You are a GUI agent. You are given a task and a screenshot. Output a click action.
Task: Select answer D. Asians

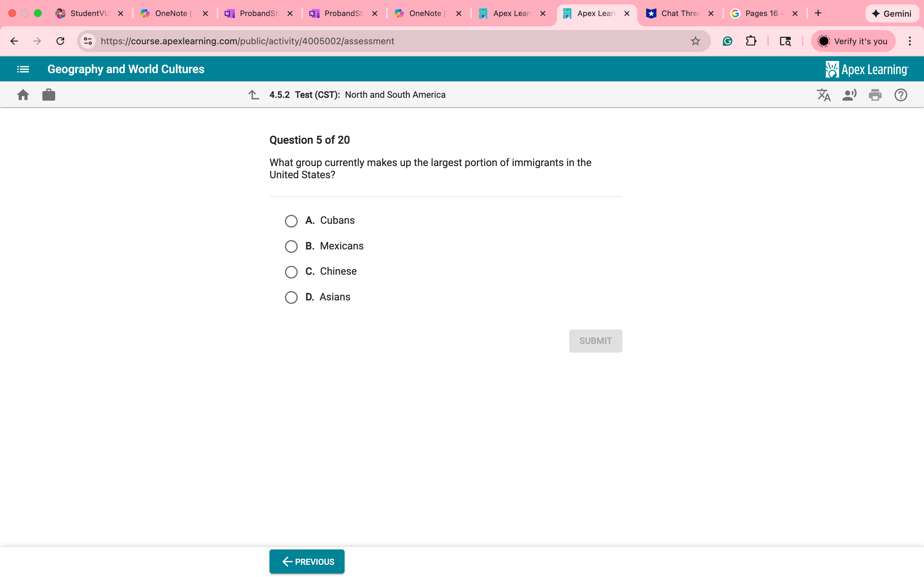coord(291,297)
